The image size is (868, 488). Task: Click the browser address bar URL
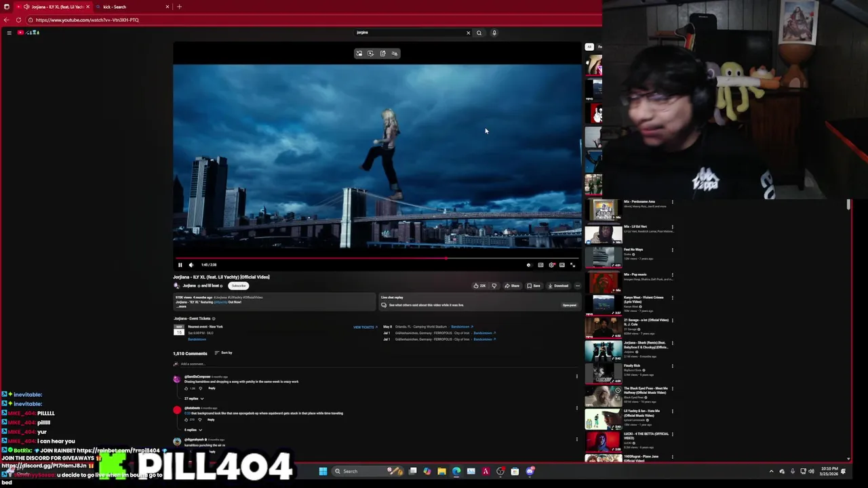point(87,20)
